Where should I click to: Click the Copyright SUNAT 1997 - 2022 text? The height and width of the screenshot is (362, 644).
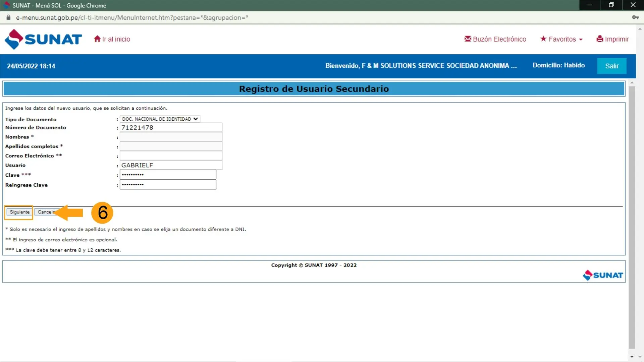tap(314, 265)
